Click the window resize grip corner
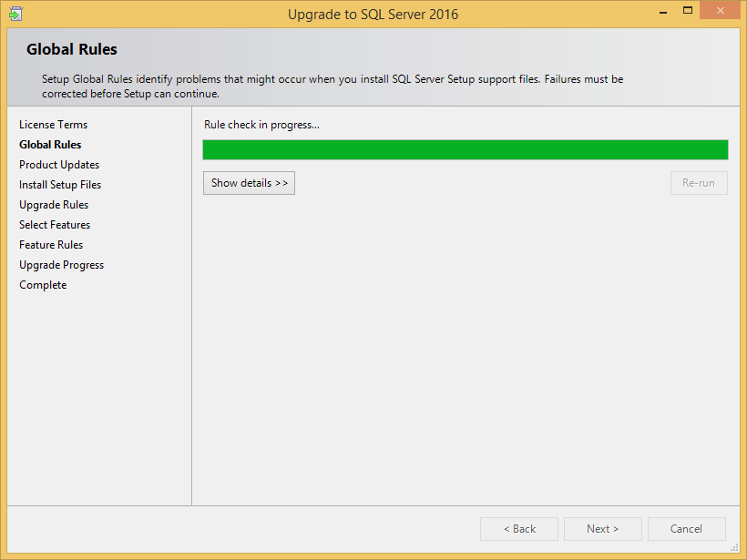Screen dimensions: 747x560 [x=734, y=547]
